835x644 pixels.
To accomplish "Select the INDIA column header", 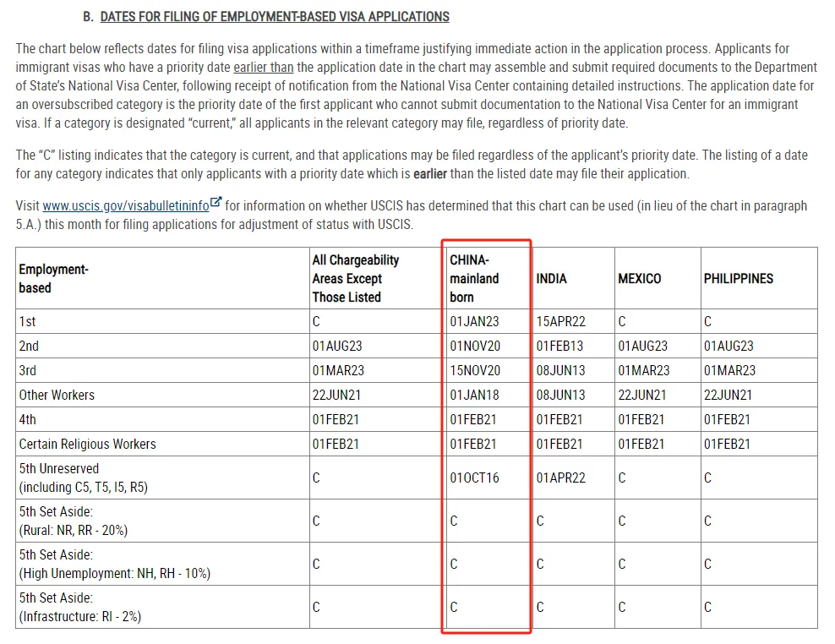I will [x=551, y=278].
